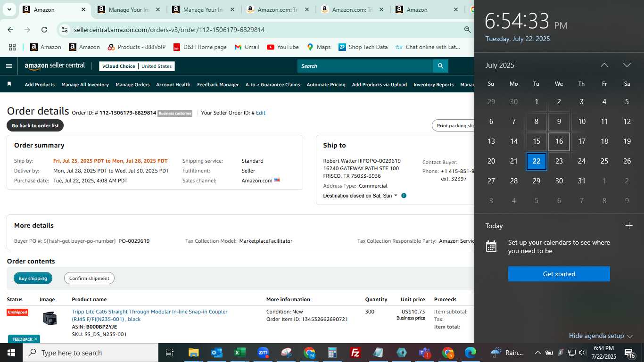Open the Shop Tech Data bookmark

pos(363,47)
